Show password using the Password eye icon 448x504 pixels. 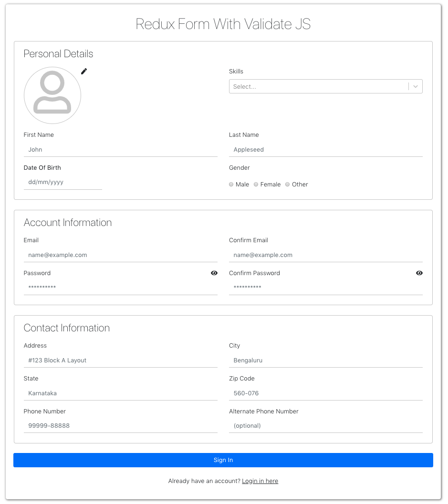[x=214, y=273]
